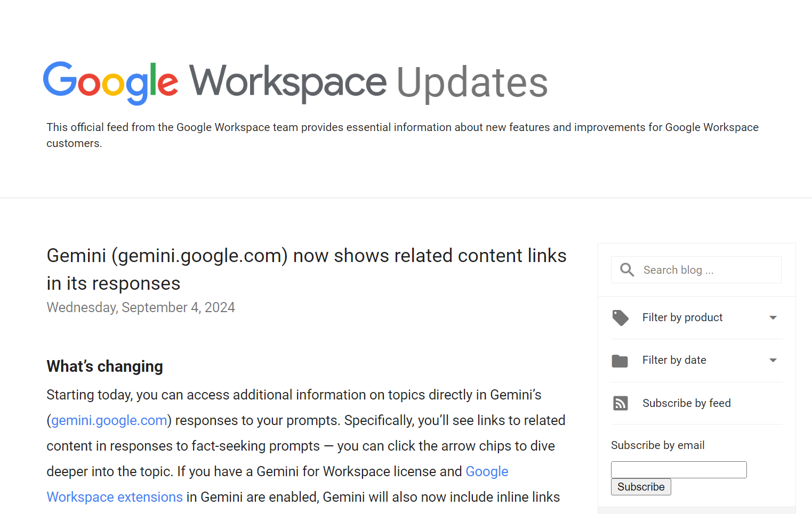Click the Subscribe by email label
Viewport: 812px width, 514px height.
[x=657, y=445]
